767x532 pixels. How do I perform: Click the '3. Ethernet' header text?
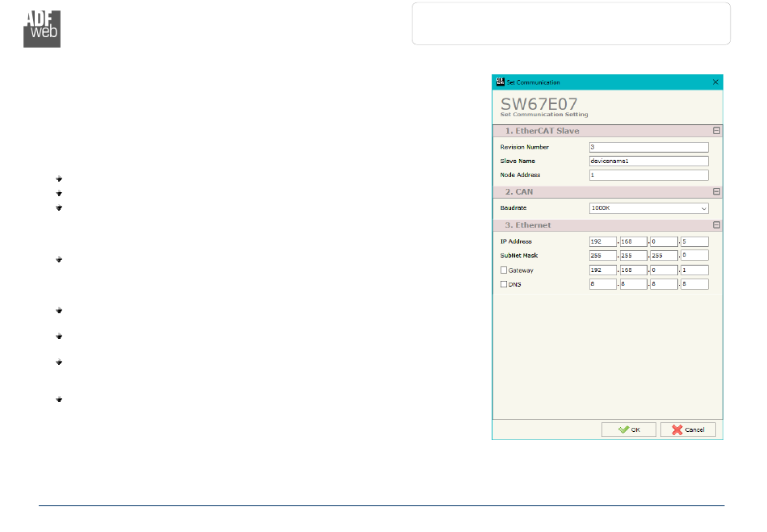click(528, 225)
